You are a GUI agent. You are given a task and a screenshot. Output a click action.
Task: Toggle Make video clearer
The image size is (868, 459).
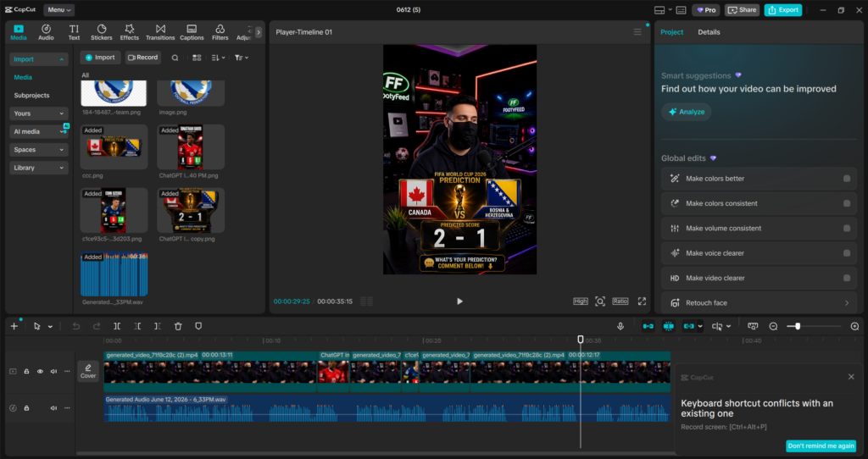point(847,278)
